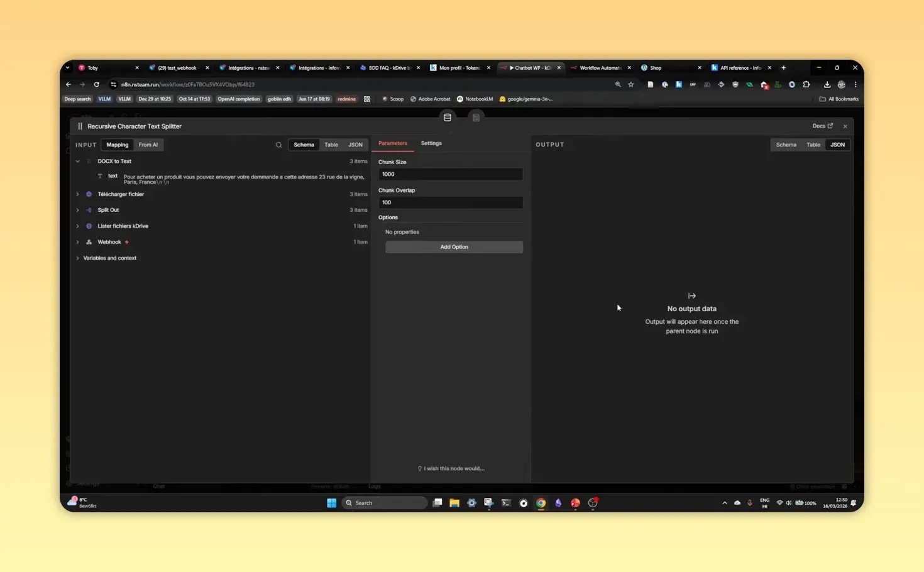Open the Téléchargement fichier node icon
The width and height of the screenshot is (924, 572).
89,194
